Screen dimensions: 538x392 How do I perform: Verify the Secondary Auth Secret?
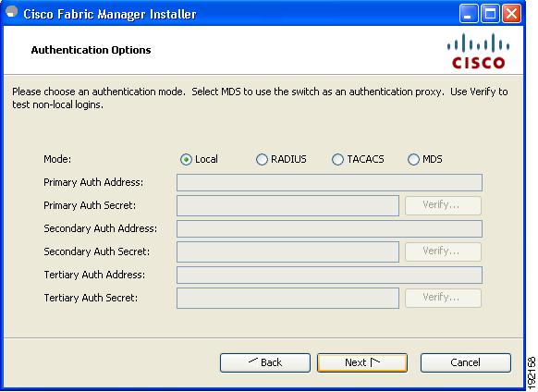[x=443, y=251]
